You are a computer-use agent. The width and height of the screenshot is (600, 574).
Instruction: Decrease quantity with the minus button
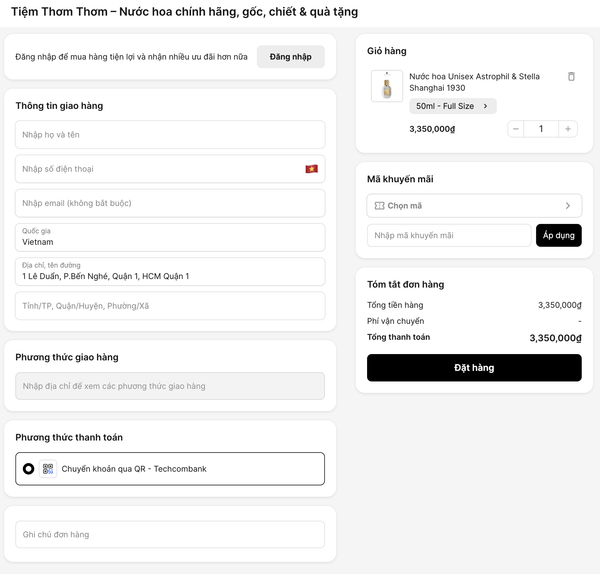click(x=516, y=129)
